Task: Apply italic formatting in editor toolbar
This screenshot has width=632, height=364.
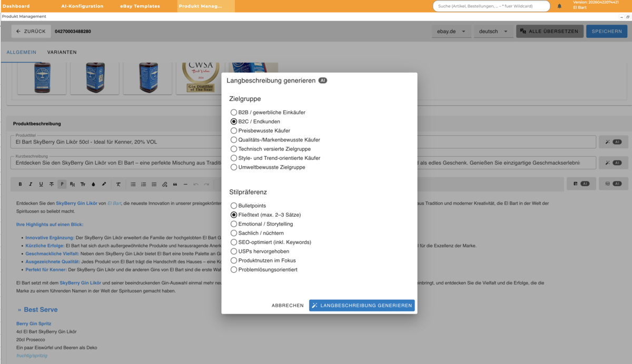Action: [31, 184]
